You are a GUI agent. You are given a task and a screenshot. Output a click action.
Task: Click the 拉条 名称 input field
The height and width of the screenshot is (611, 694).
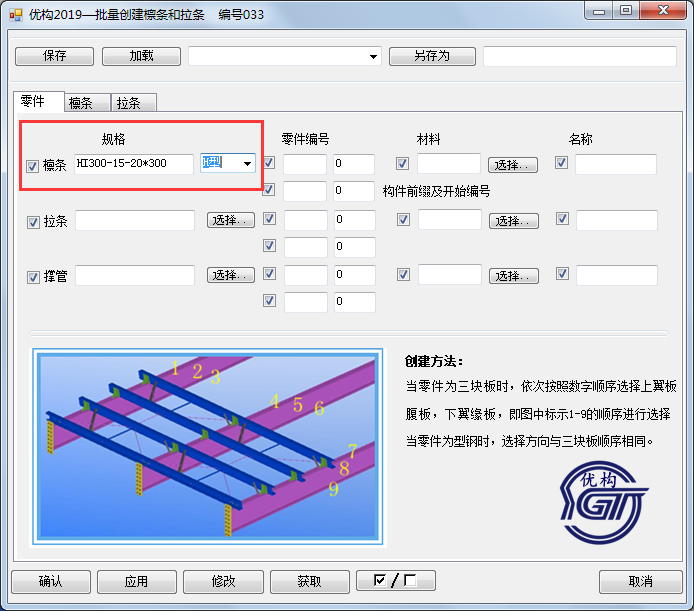pyautogui.click(x=617, y=220)
